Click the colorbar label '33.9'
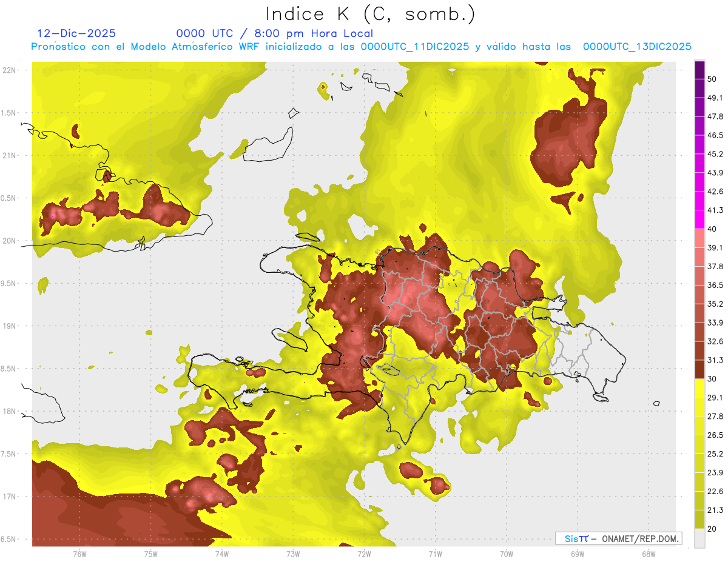728x562 pixels. 715,323
